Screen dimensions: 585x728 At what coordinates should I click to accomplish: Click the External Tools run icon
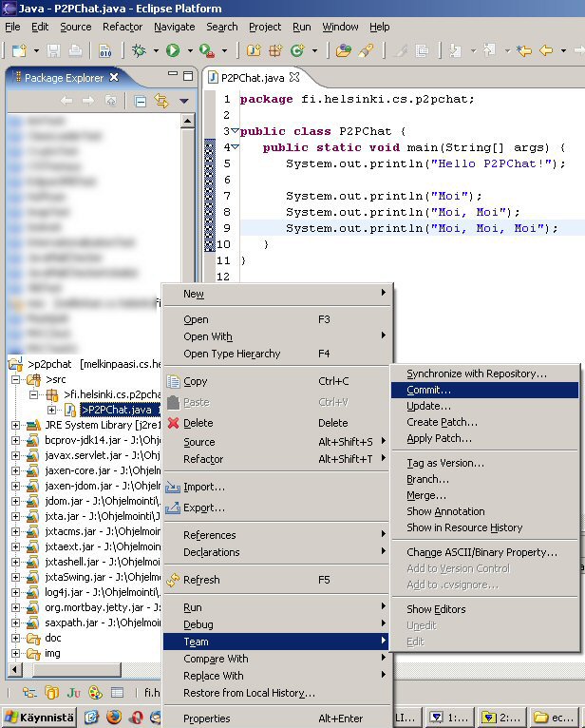(207, 50)
